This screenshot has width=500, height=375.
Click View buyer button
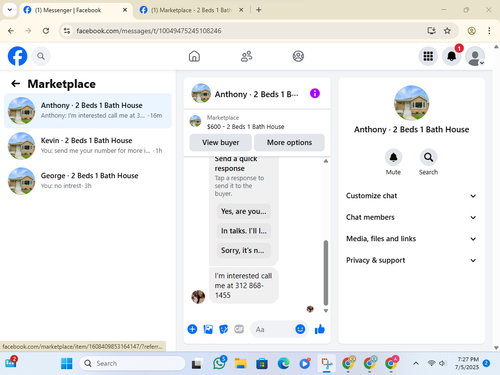click(220, 143)
